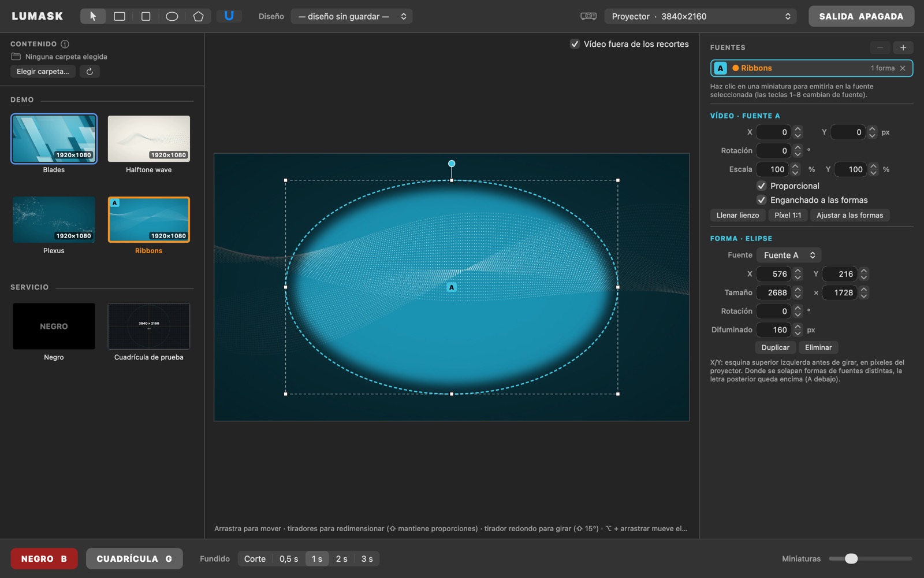Remove the Ribbons source with X
Screen dimensions: 924x578
903,68
